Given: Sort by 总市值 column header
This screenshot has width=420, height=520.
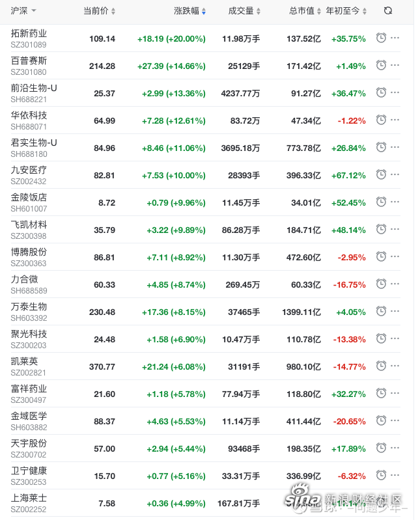Looking at the screenshot, I should tap(305, 11).
